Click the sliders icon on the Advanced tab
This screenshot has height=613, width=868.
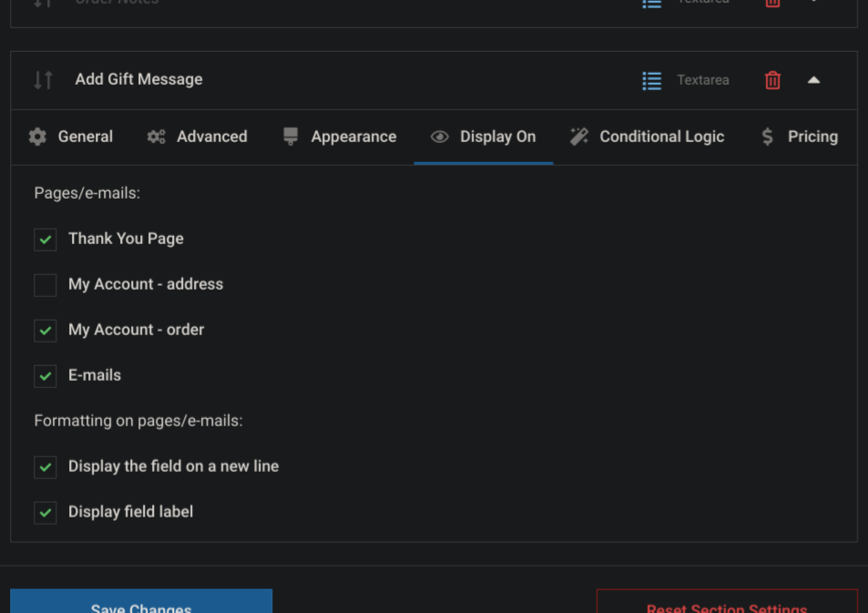coord(157,136)
